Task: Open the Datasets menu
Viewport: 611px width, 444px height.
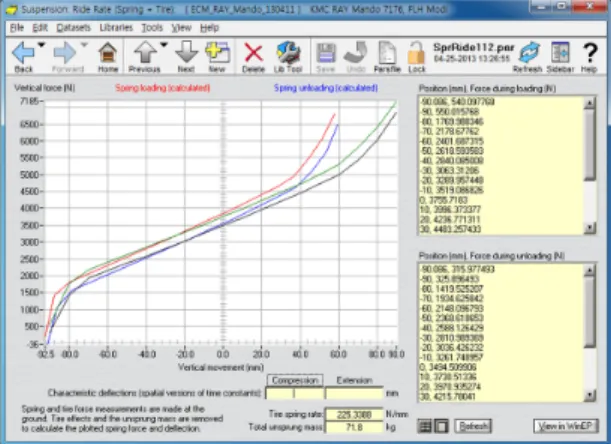Action: pyautogui.click(x=73, y=28)
